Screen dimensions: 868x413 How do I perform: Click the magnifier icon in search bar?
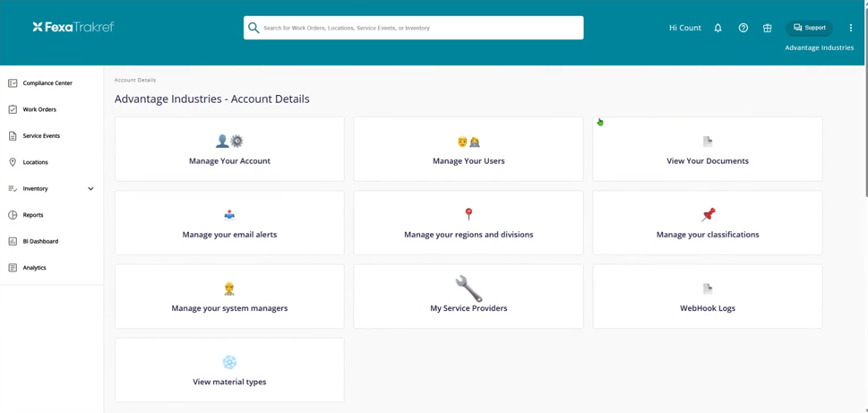254,28
